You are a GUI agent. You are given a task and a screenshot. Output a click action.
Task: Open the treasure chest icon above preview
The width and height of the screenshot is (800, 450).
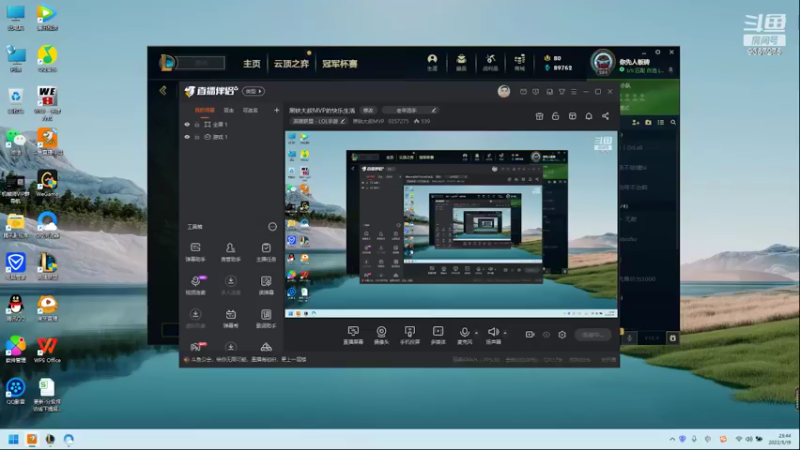(572, 116)
